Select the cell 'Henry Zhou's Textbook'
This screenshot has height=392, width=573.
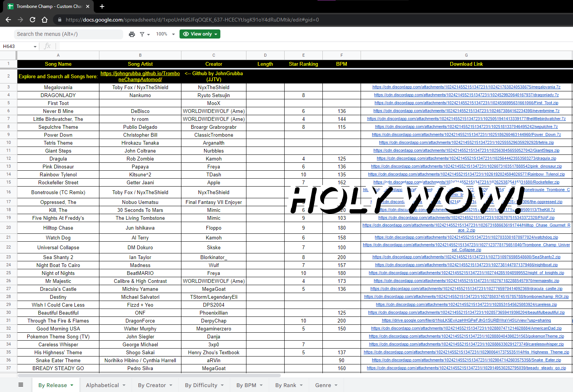[x=214, y=352]
